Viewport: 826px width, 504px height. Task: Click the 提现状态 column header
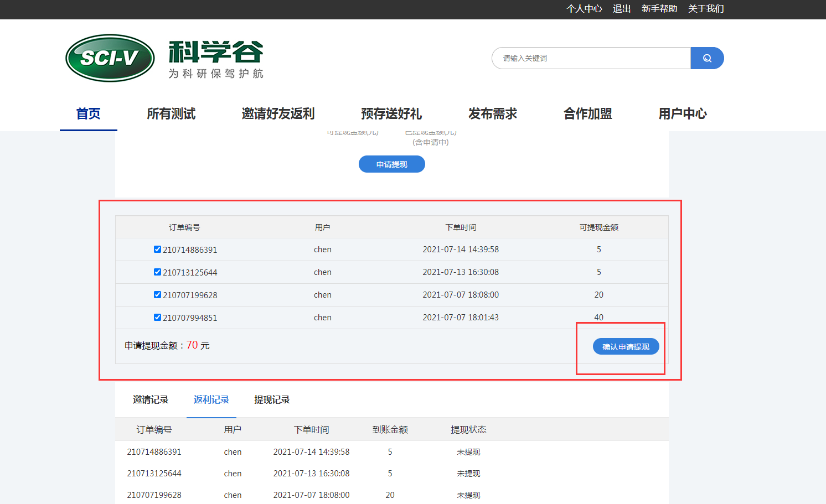coord(468,429)
